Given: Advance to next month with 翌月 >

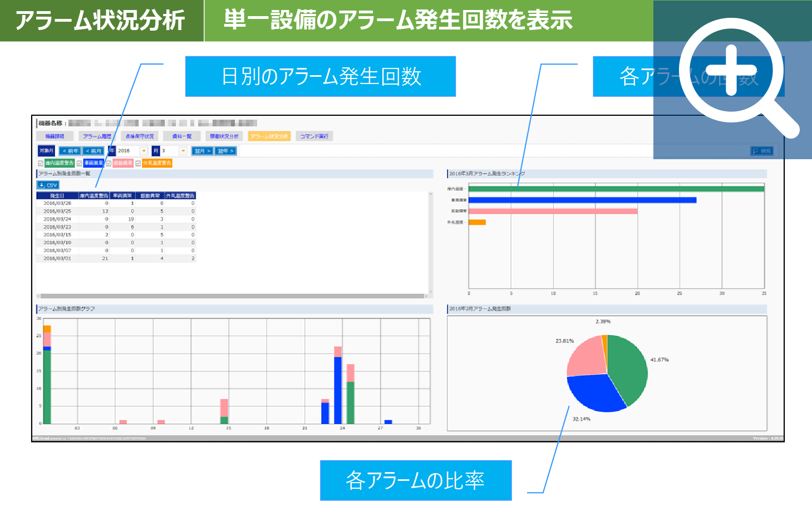Looking at the screenshot, I should (202, 151).
